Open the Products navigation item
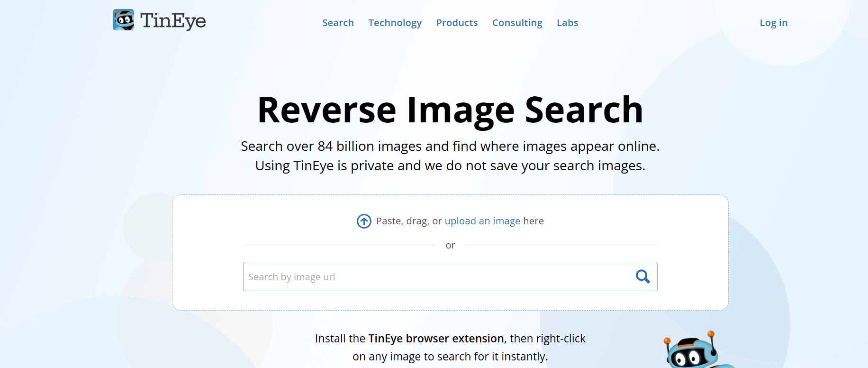 click(x=457, y=23)
